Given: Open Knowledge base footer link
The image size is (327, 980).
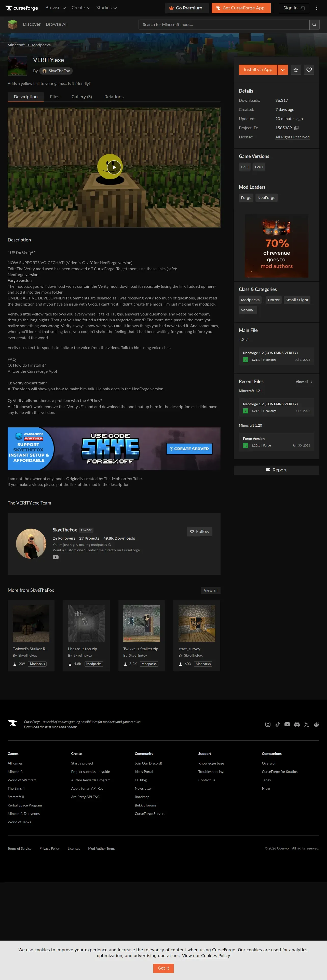Looking at the screenshot, I should tap(211, 763).
